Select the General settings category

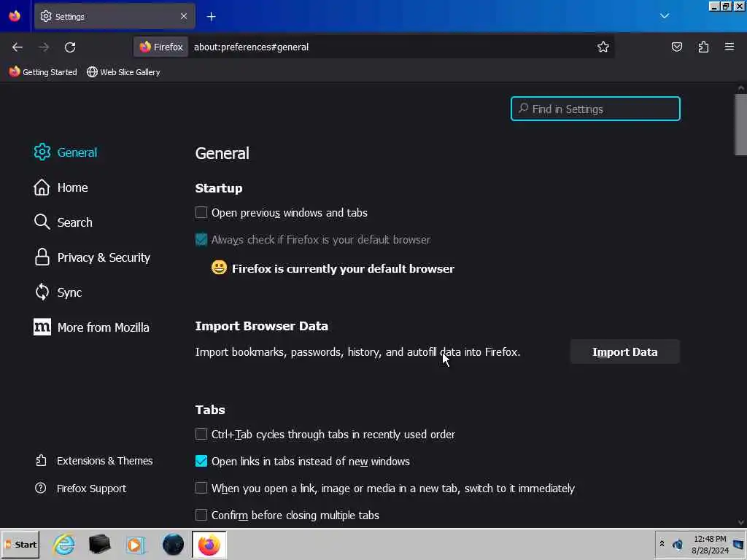[66, 152]
